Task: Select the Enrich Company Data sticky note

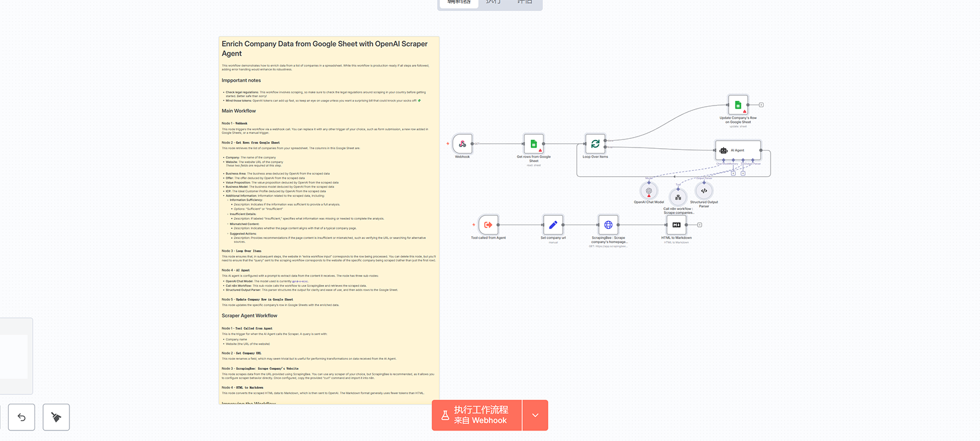Action: pos(329,48)
